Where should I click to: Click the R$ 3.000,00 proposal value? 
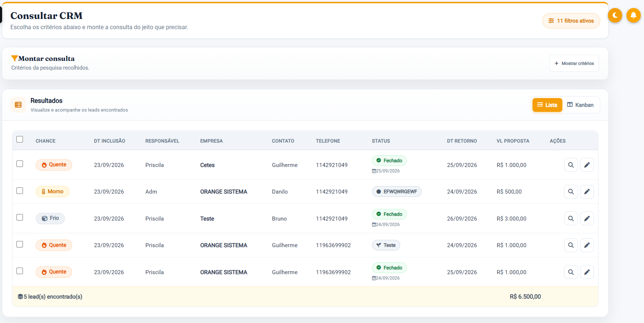tap(511, 219)
